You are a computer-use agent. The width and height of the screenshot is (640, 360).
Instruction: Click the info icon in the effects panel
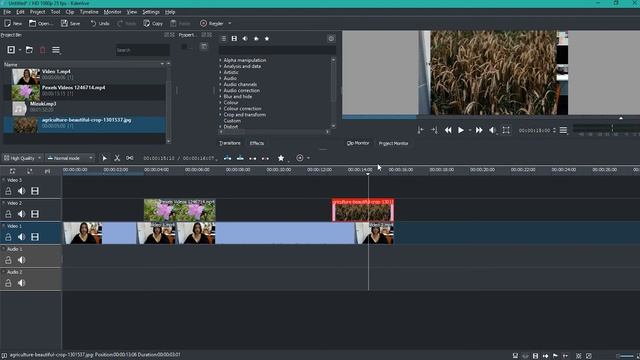(331, 38)
